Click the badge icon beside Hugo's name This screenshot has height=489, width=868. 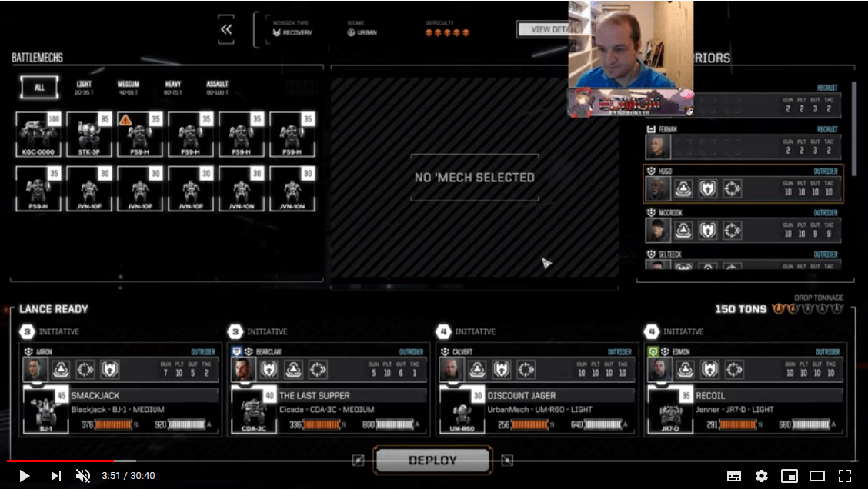[652, 171]
